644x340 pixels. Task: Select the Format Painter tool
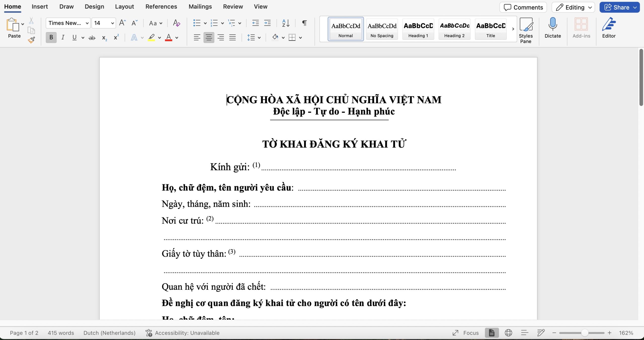pos(31,40)
